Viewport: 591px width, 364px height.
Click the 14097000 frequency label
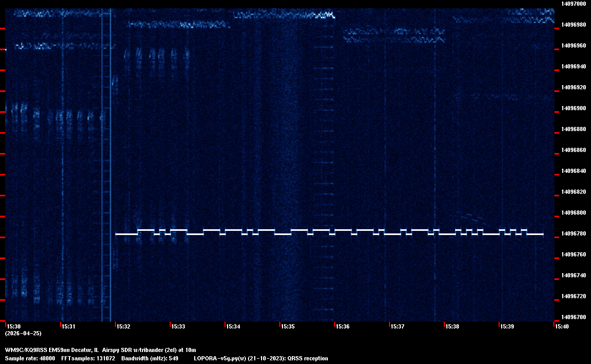(573, 4)
